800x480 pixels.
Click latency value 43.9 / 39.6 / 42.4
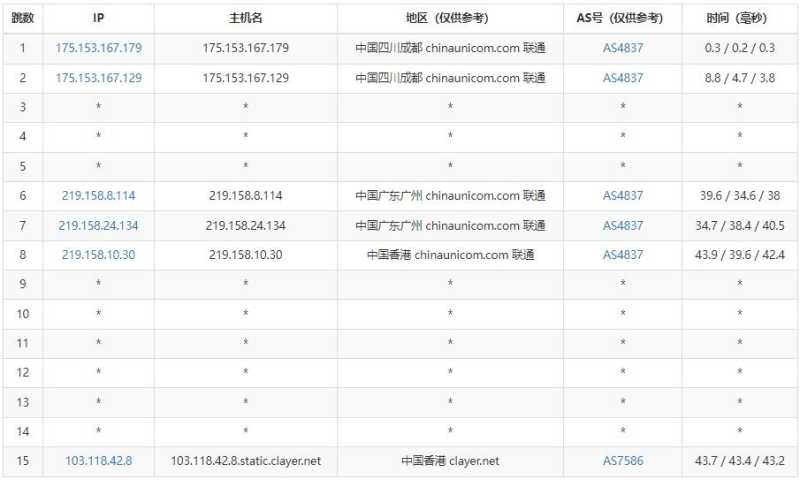click(740, 255)
